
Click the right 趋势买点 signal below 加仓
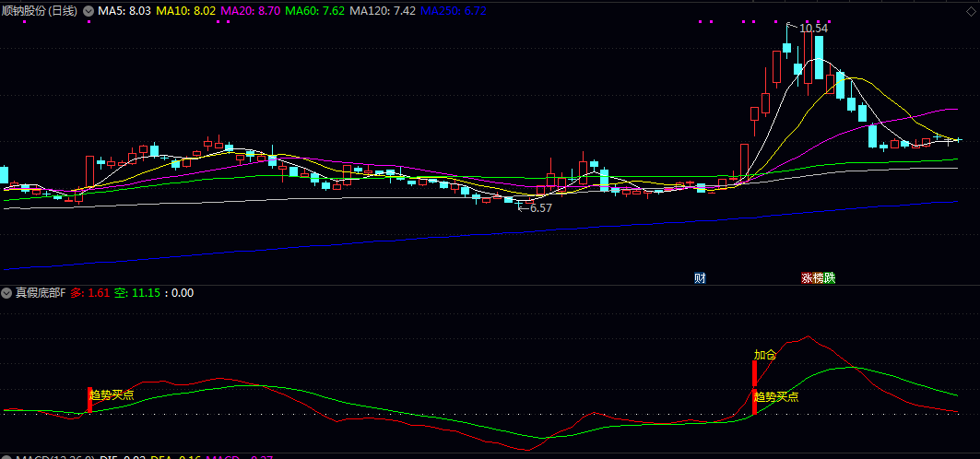click(776, 397)
